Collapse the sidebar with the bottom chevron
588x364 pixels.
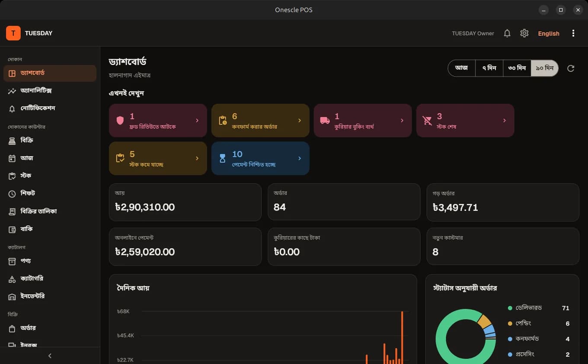50,356
